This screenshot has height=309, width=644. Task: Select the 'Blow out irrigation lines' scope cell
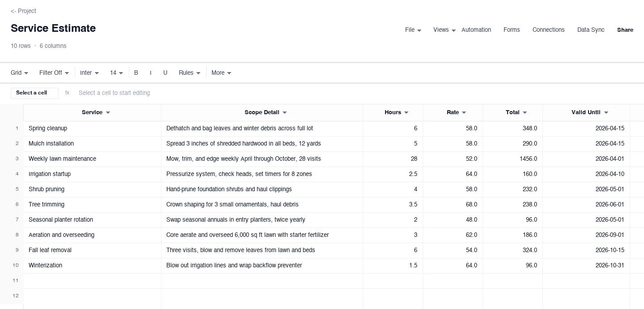coord(262,266)
